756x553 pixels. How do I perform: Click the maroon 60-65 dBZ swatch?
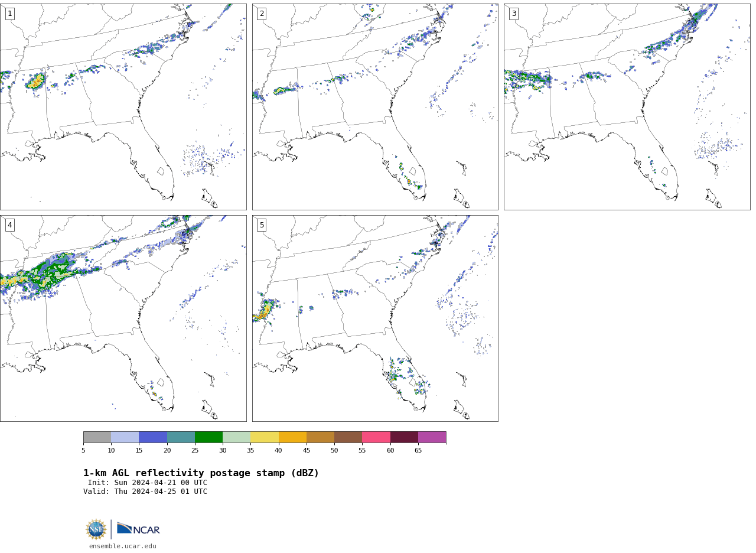pos(404,437)
